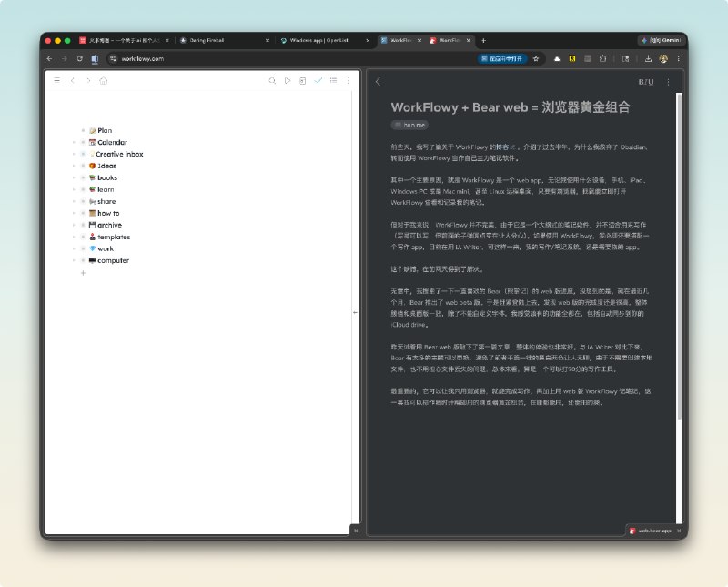Open the BIU formatting button in Bear

click(x=646, y=82)
